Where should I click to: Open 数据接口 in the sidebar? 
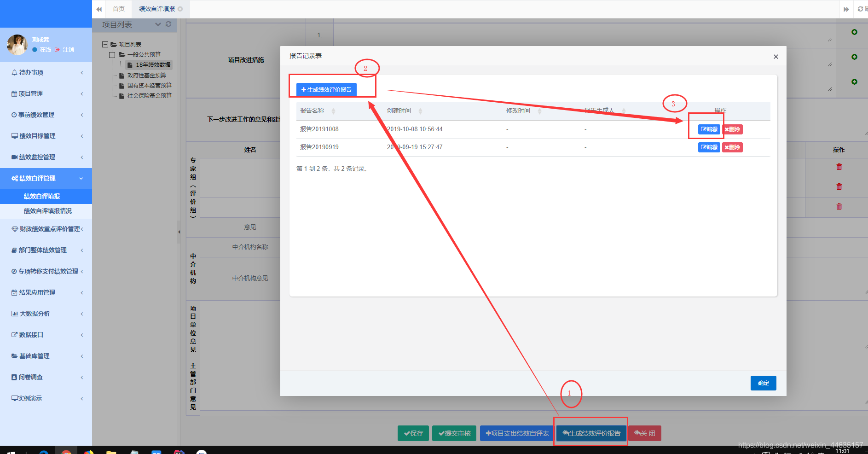click(x=46, y=335)
